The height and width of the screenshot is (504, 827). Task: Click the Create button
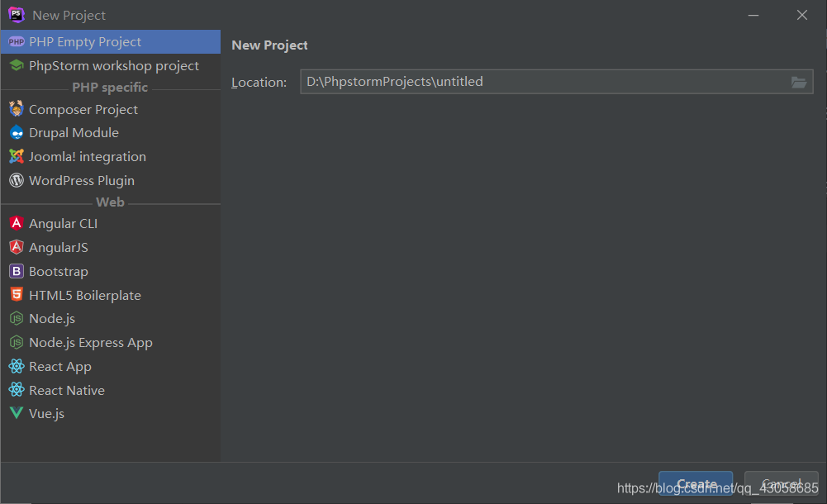pyautogui.click(x=696, y=483)
